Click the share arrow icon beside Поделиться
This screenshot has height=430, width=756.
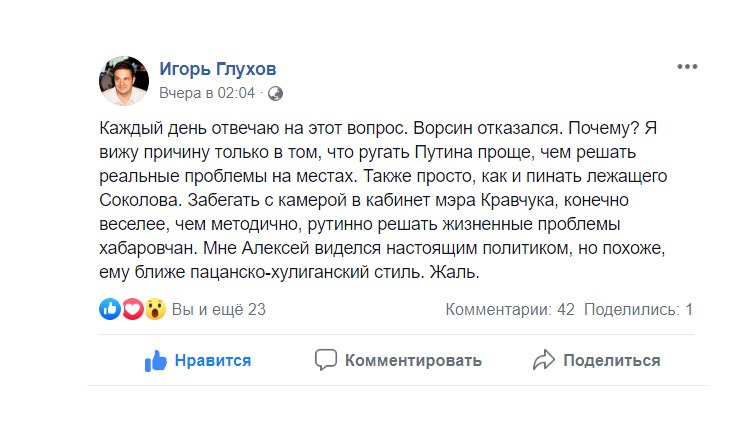point(544,360)
